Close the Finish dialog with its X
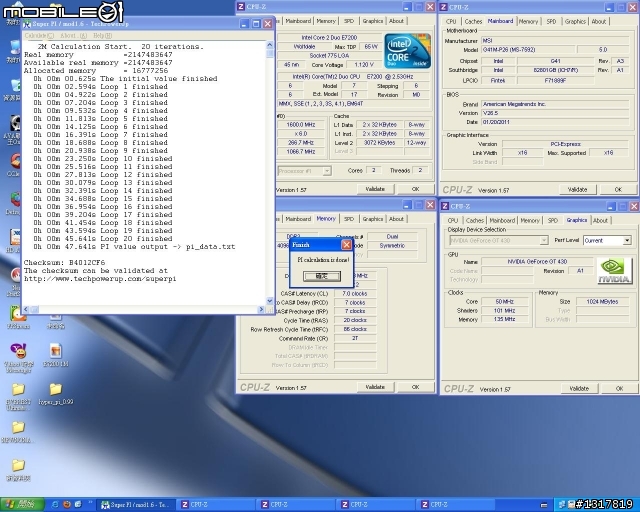This screenshot has width=640, height=512. pyautogui.click(x=346, y=245)
